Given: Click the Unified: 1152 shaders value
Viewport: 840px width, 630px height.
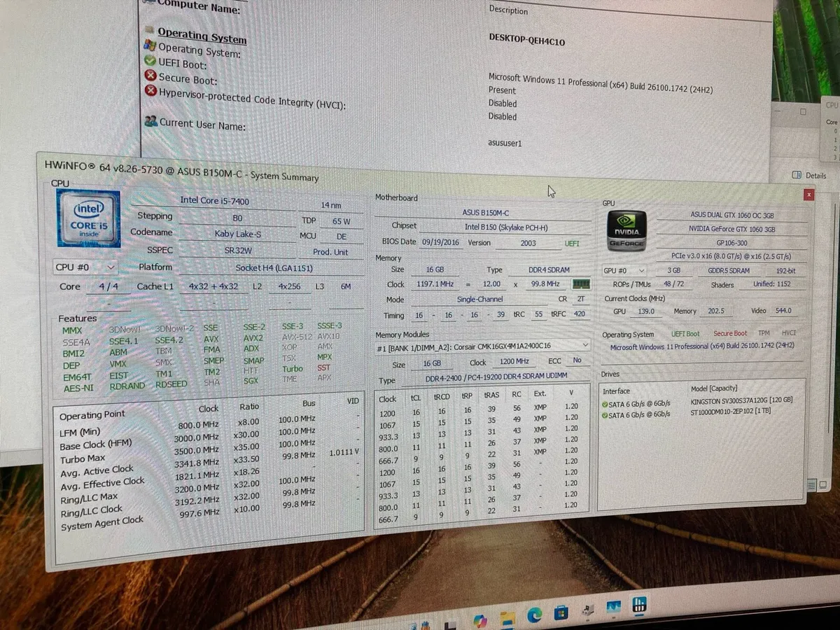Looking at the screenshot, I should coord(773,284).
